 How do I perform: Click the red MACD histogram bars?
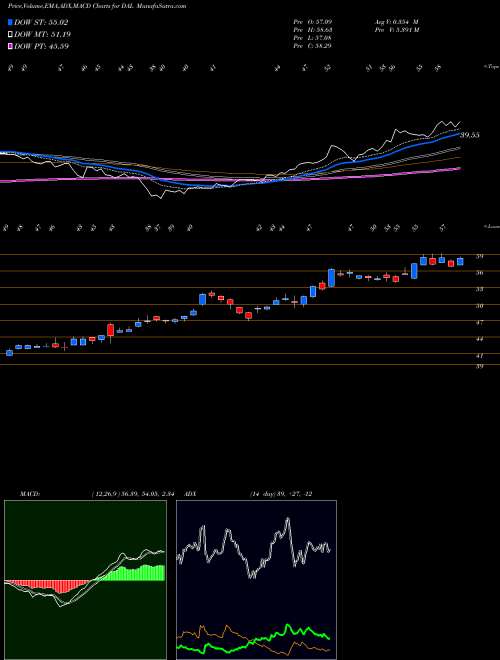[x=47, y=585]
